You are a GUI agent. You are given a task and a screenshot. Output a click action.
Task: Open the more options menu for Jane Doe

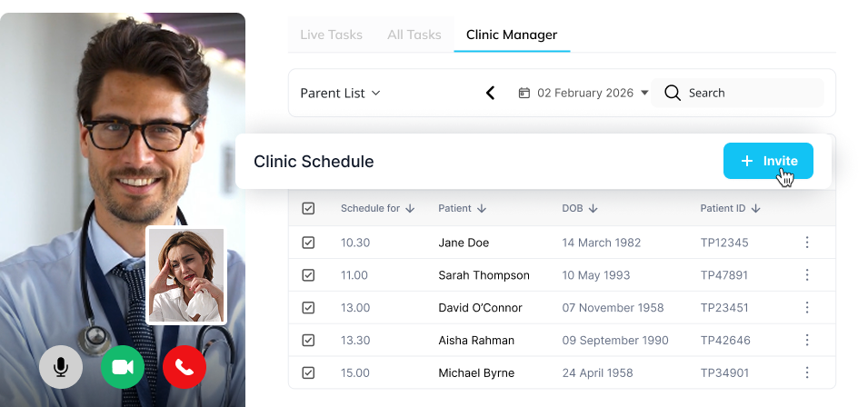click(806, 243)
